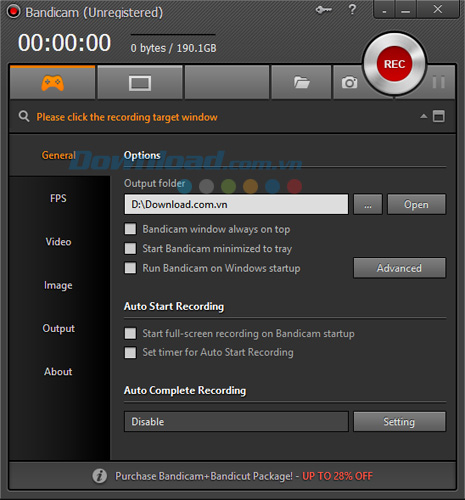This screenshot has height=500, width=465.
Task: Switch to screen rectangle recording mode
Action: click(x=140, y=83)
